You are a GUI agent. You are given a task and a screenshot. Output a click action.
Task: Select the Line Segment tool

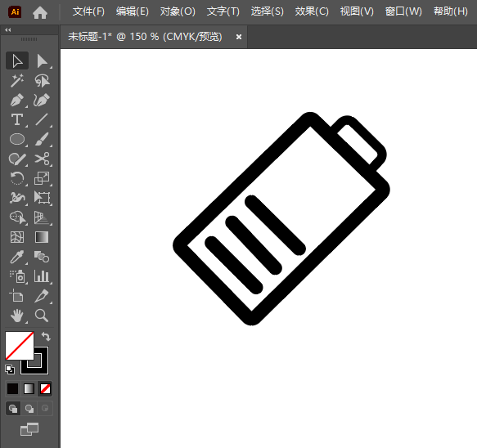42,119
